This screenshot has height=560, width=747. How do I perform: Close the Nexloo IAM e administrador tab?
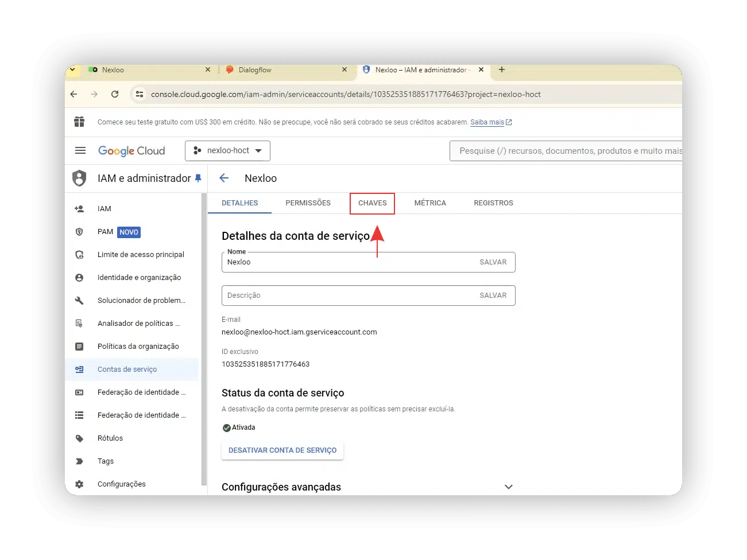(x=481, y=69)
